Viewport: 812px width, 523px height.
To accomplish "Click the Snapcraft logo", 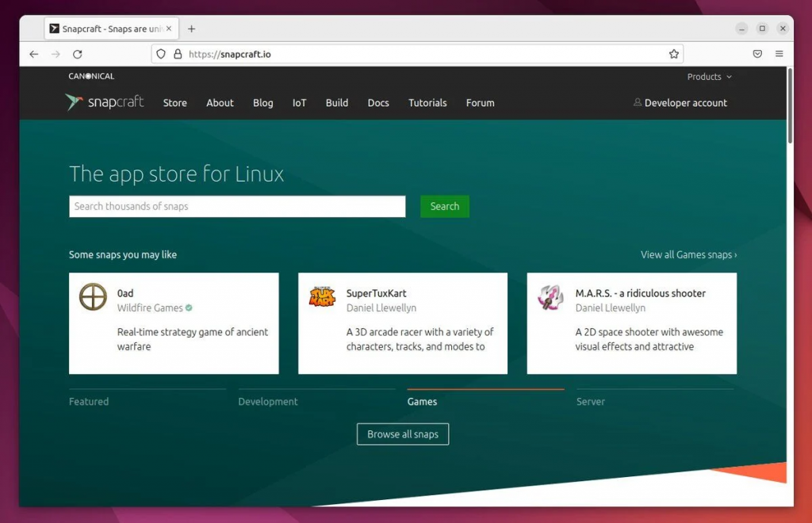I will [105, 102].
